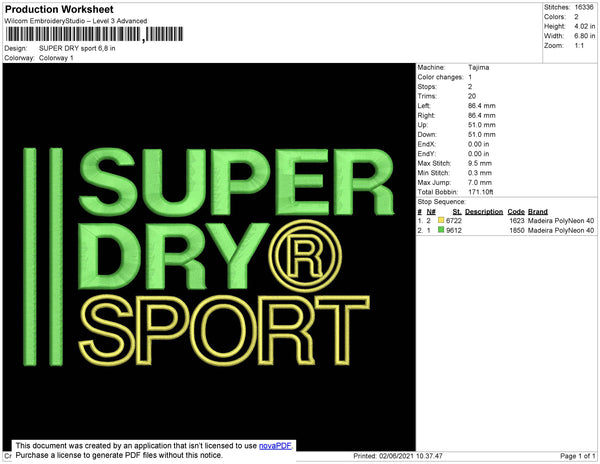Click the yellow 6722 thread color swatch
Image resolution: width=600 pixels, height=464 pixels.
tap(441, 220)
